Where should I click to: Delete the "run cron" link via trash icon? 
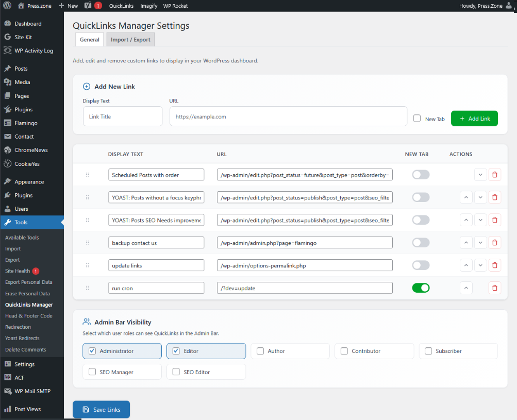coord(494,288)
